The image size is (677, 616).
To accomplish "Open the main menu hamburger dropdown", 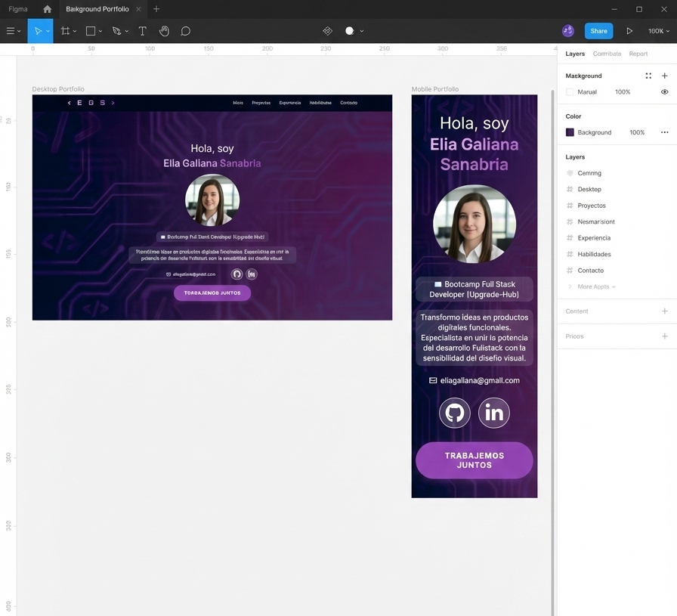I will tap(13, 31).
